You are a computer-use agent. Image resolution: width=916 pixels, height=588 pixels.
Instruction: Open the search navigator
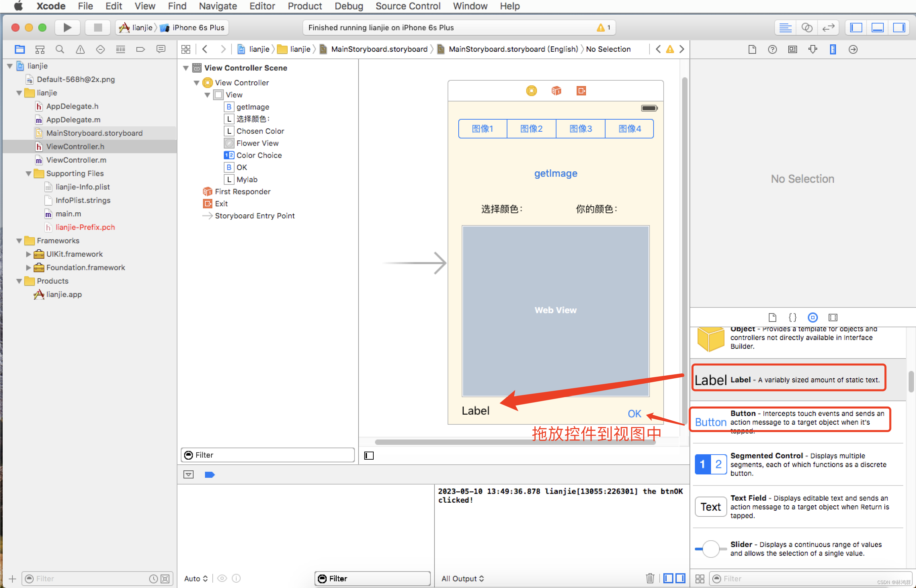coord(60,49)
